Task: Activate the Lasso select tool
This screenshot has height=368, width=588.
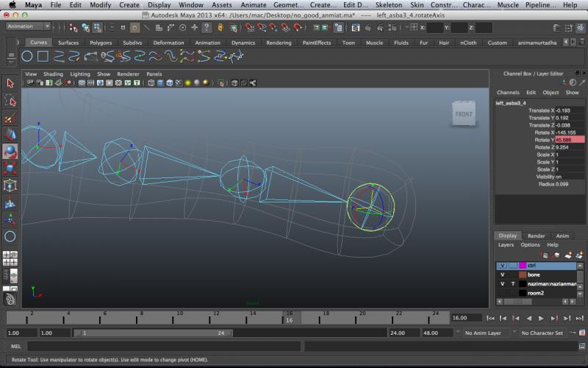Action: (x=10, y=101)
